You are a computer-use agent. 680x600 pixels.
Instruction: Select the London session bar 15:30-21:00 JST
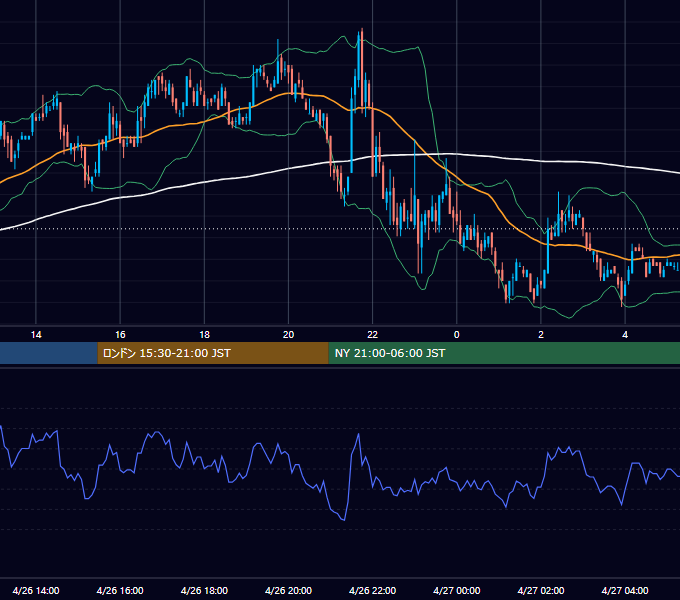coord(213,353)
